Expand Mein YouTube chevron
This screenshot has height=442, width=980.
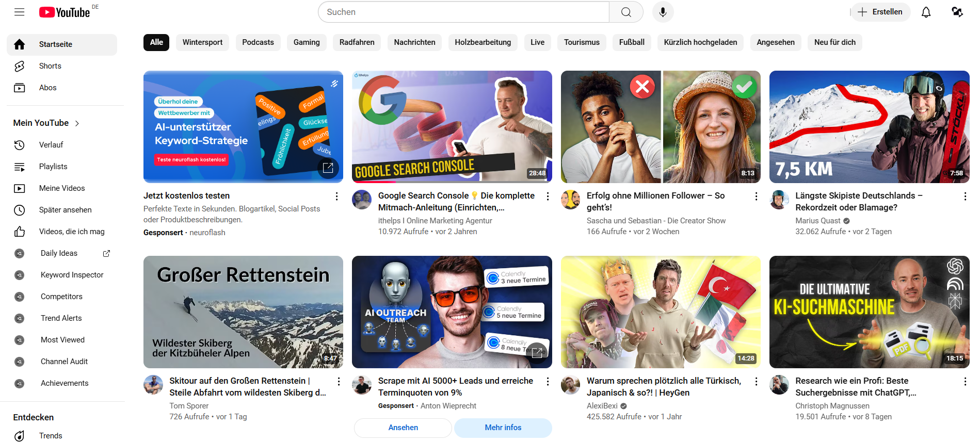[x=77, y=123]
